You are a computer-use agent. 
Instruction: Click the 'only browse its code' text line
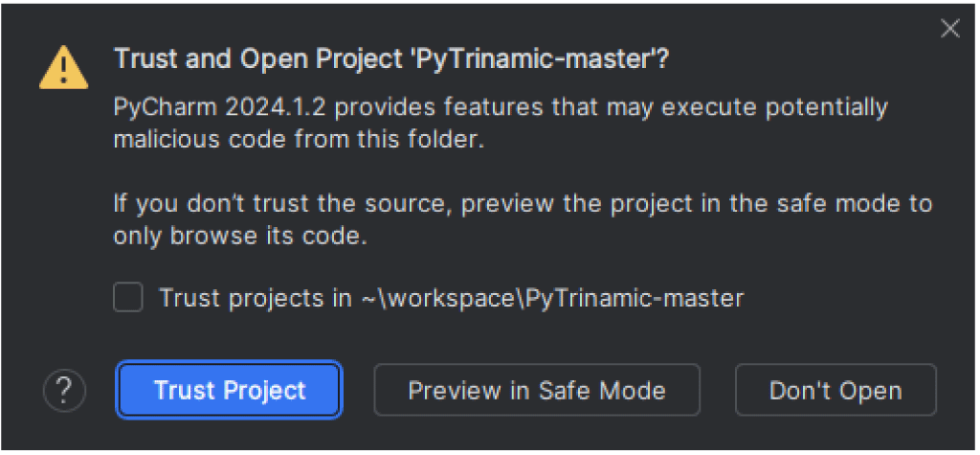pos(240,237)
